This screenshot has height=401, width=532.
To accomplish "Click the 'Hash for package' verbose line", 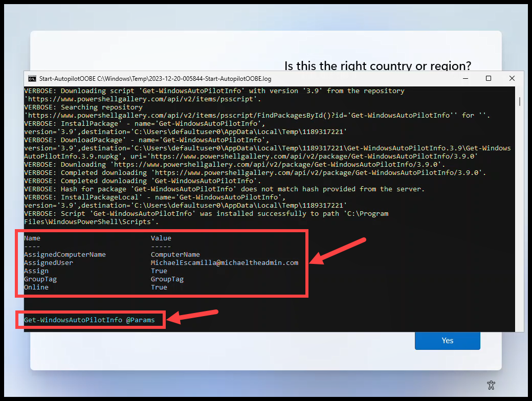I will (x=224, y=189).
